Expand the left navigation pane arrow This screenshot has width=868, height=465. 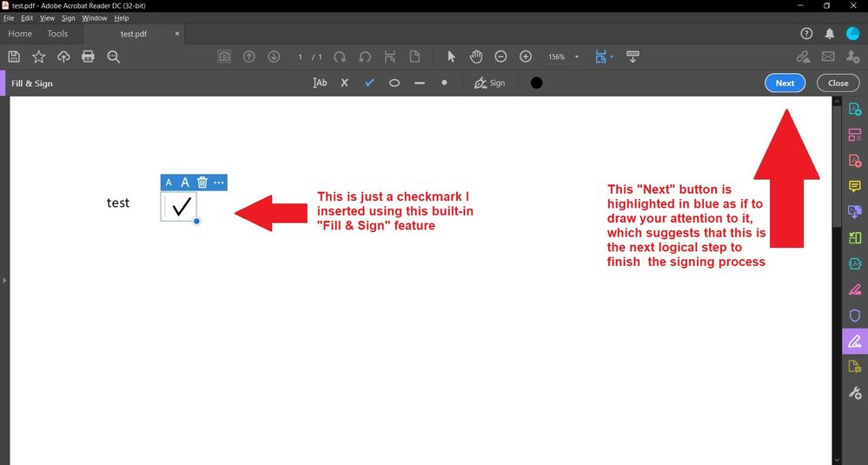click(x=4, y=281)
